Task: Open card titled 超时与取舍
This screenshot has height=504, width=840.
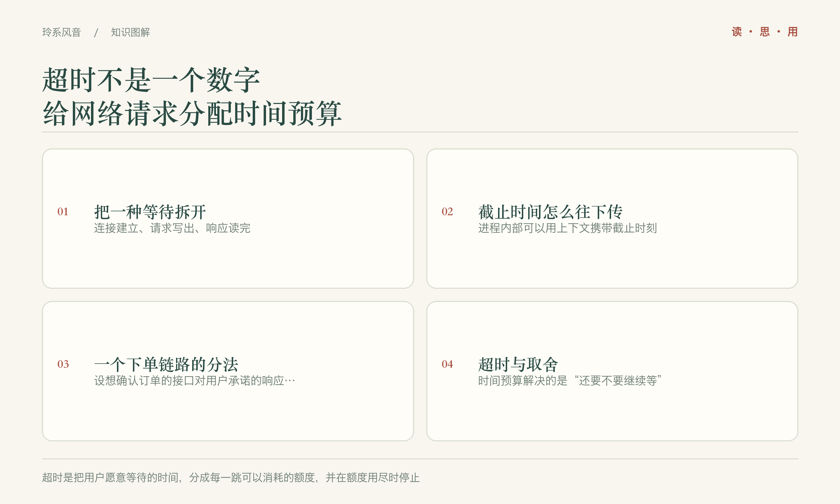Action: (x=612, y=371)
